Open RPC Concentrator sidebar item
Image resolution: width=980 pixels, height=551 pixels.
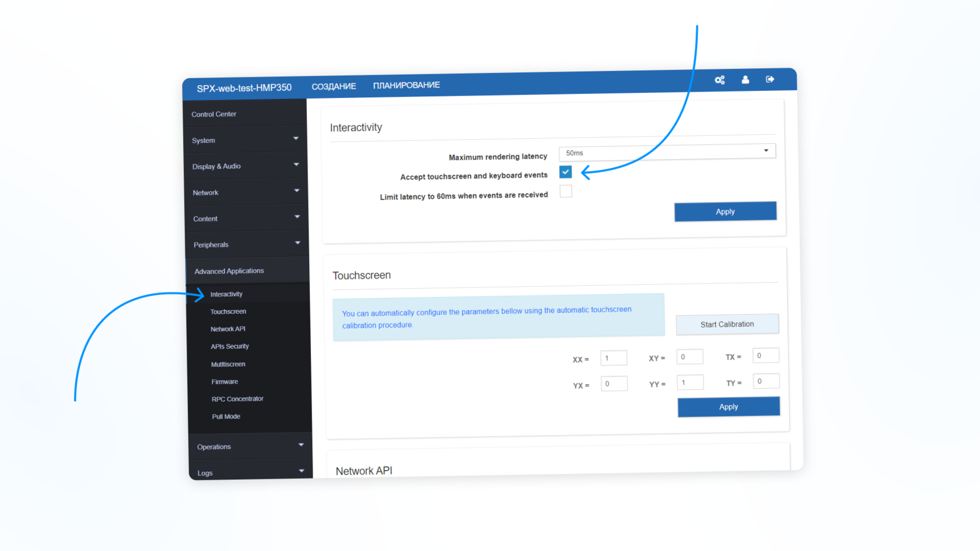pyautogui.click(x=237, y=399)
